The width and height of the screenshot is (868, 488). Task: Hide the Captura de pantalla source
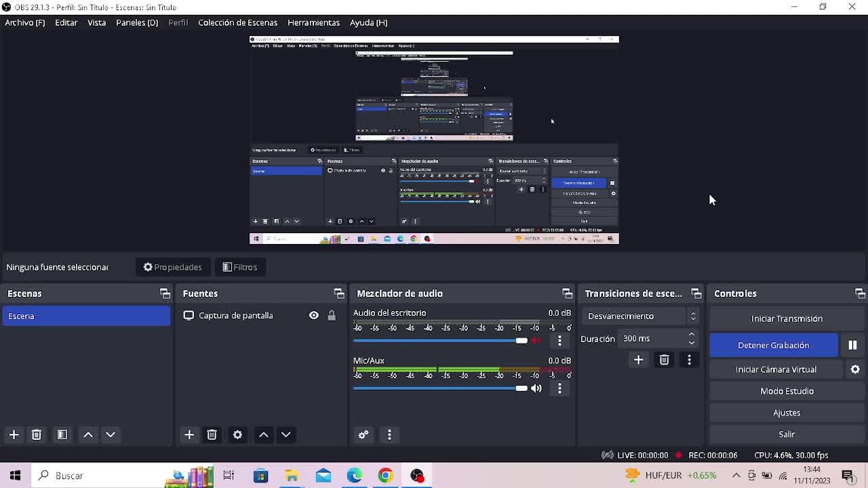click(313, 315)
